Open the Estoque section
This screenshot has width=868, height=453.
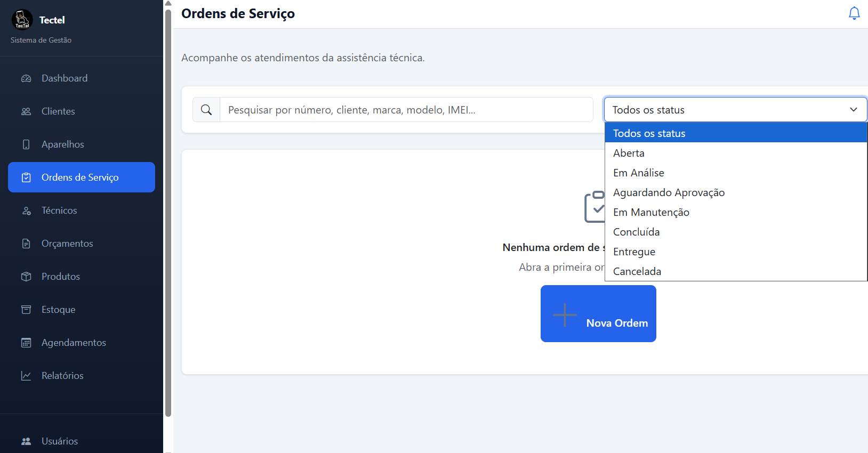click(82, 310)
